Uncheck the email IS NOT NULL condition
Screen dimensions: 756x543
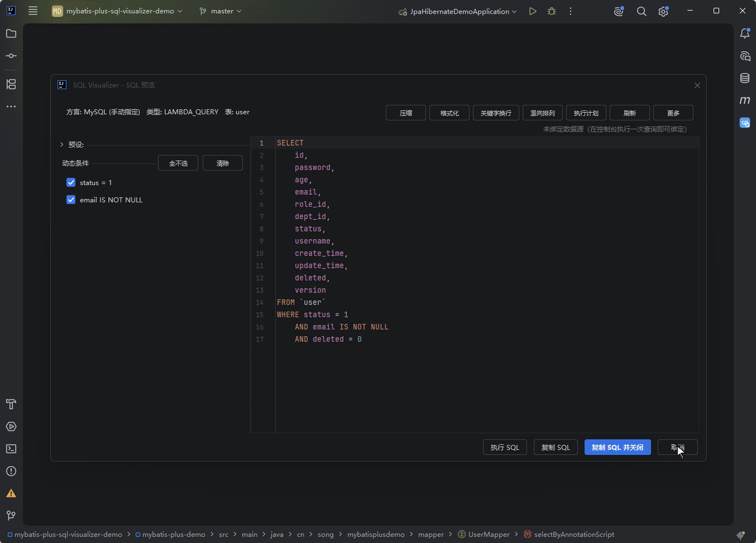[71, 199]
